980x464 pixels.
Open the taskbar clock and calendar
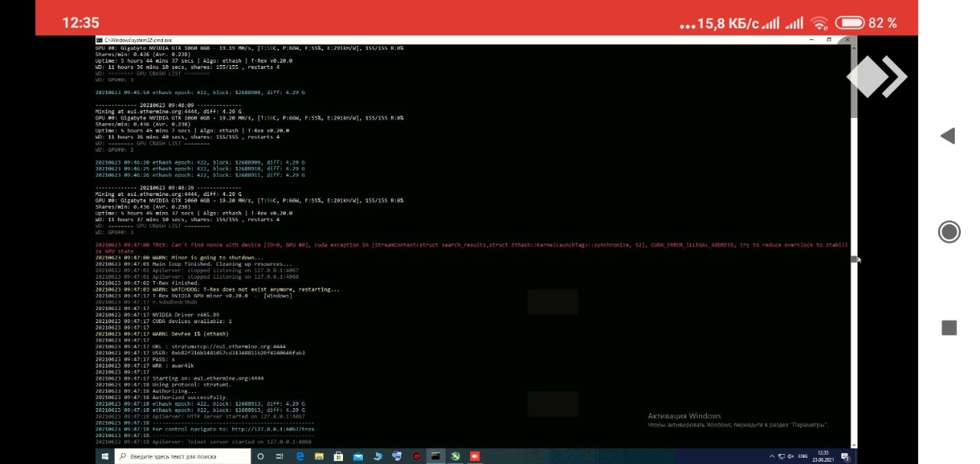pyautogui.click(x=823, y=456)
